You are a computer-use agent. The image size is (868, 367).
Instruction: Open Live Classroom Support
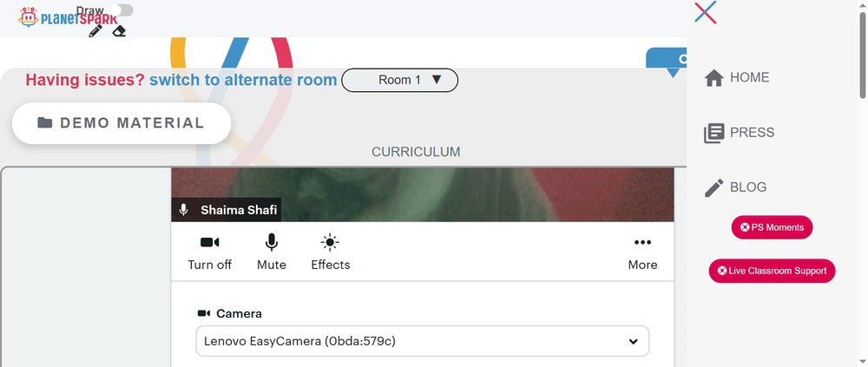click(x=772, y=272)
